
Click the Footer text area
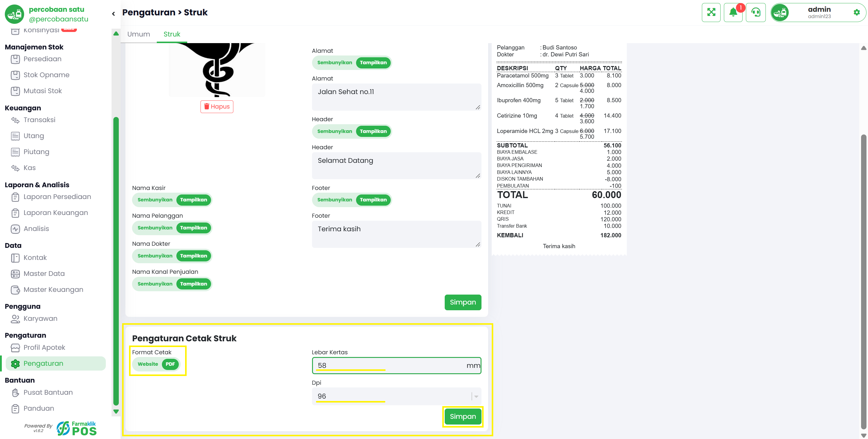point(396,234)
